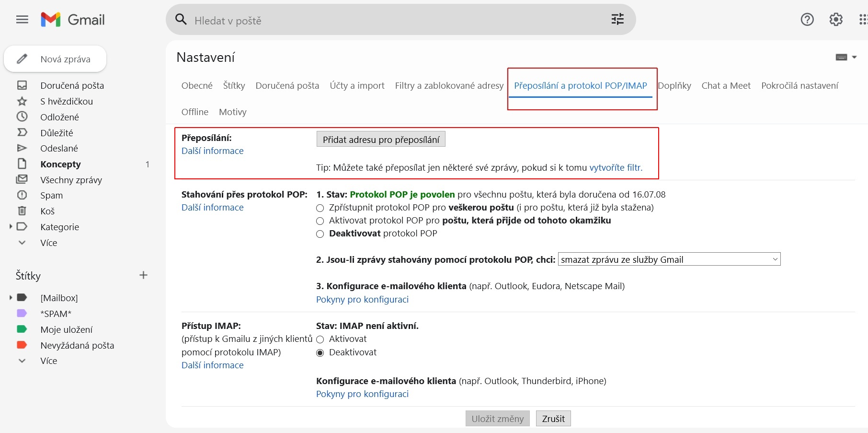Follow the vytvoříte filtr link

click(x=616, y=168)
